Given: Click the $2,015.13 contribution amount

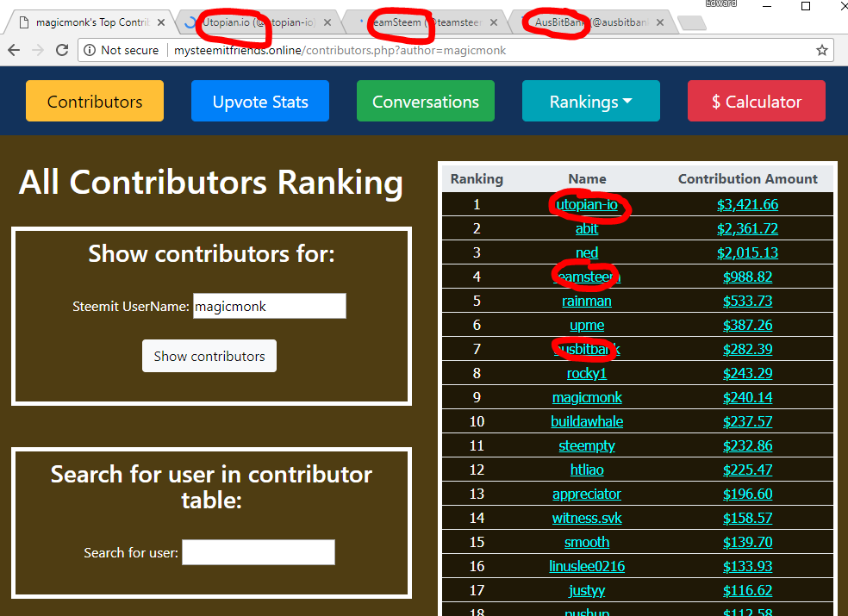Looking at the screenshot, I should click(747, 252).
